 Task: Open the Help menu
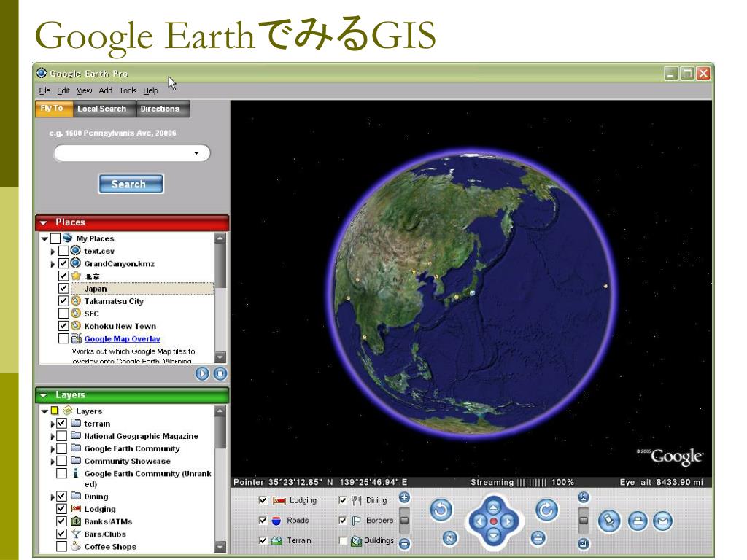(x=150, y=90)
